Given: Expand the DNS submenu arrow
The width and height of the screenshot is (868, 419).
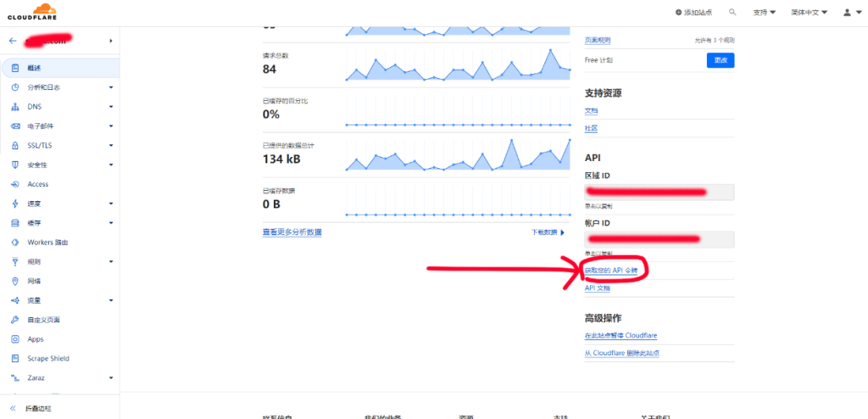Looking at the screenshot, I should coord(111,106).
